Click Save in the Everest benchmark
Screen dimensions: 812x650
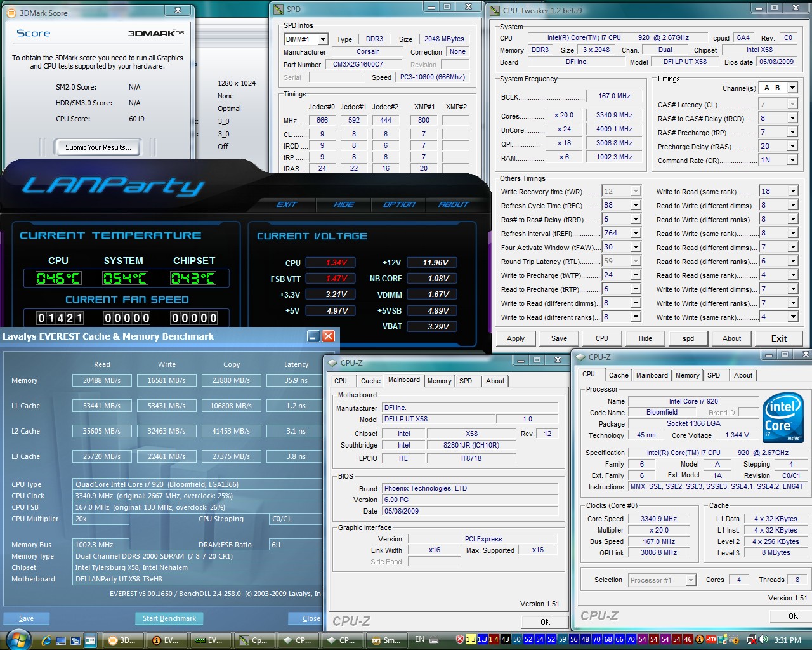[x=27, y=618]
